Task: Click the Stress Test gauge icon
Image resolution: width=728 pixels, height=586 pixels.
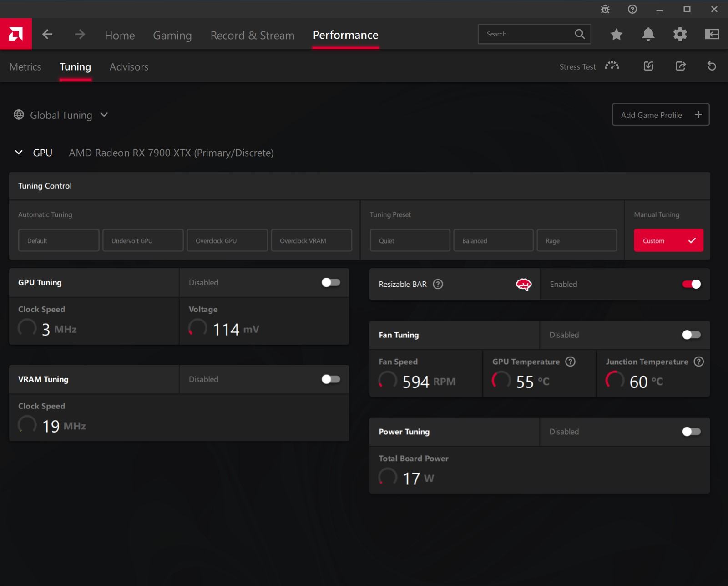Action: tap(612, 66)
